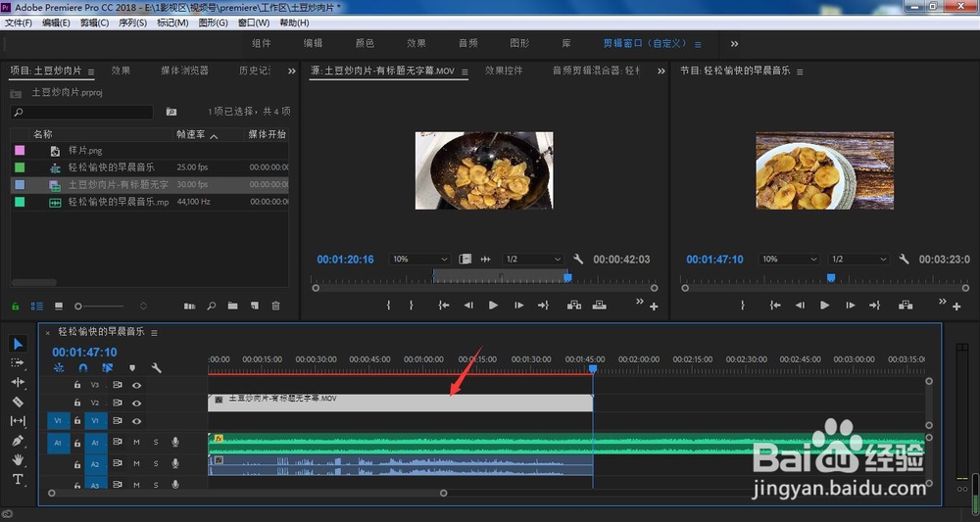Mute audio track A1

(136, 442)
